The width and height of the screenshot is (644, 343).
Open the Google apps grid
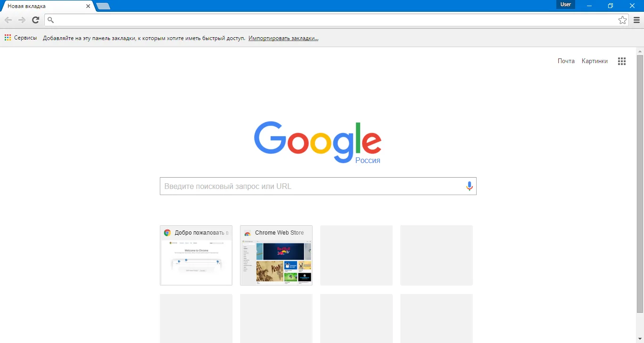622,61
